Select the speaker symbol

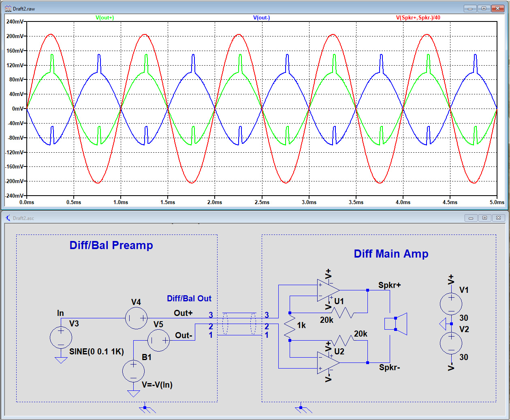pos(395,324)
